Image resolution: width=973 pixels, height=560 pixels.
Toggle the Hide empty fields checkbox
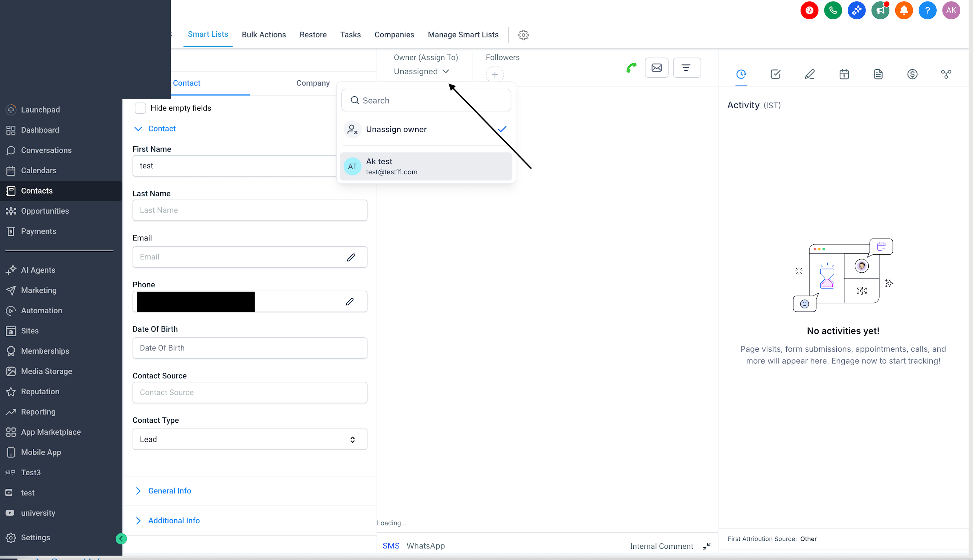(141, 108)
